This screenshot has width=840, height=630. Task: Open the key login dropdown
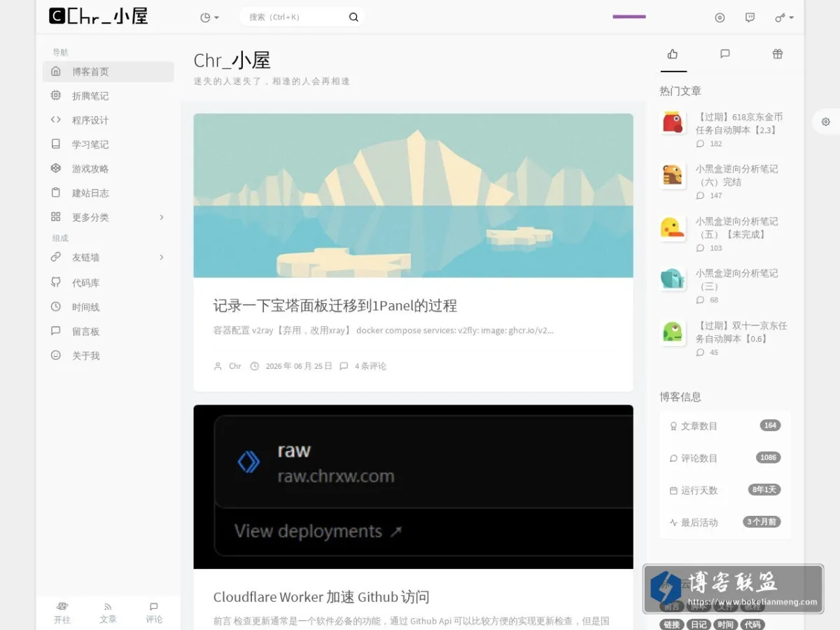tap(784, 17)
